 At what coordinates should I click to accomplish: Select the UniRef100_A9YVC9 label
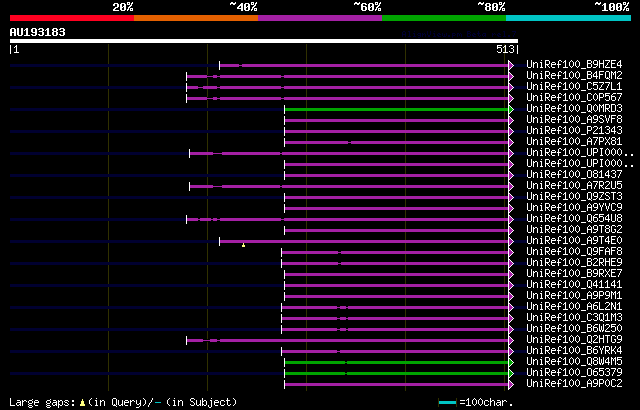[574, 208]
